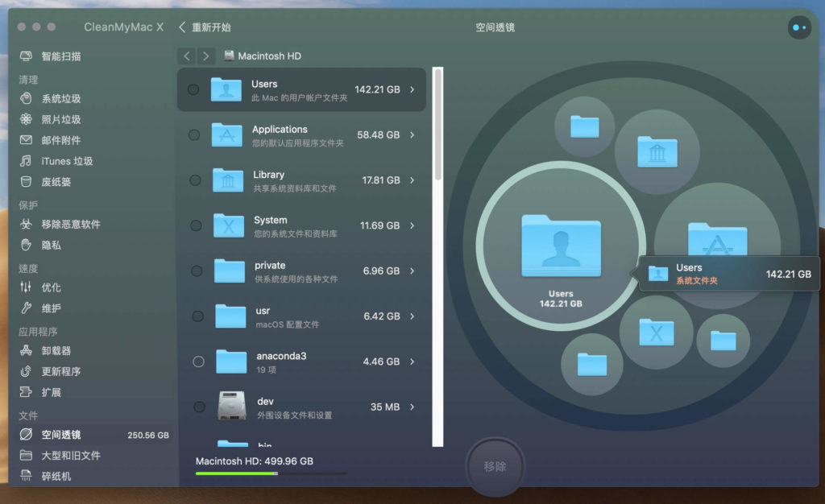Expand the anaconda3 row chevron
The width and height of the screenshot is (825, 504).
click(412, 361)
